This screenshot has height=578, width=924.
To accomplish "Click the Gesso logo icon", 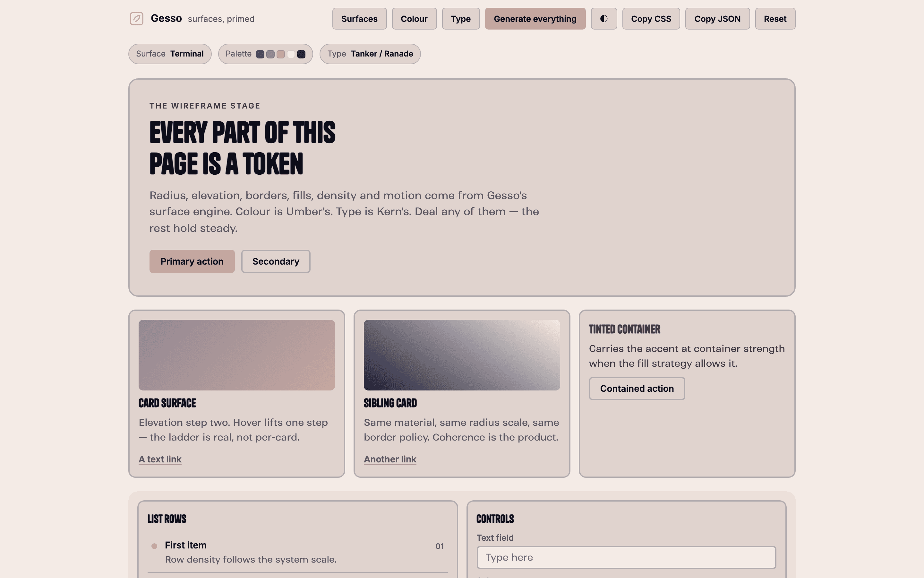I will click(x=136, y=19).
